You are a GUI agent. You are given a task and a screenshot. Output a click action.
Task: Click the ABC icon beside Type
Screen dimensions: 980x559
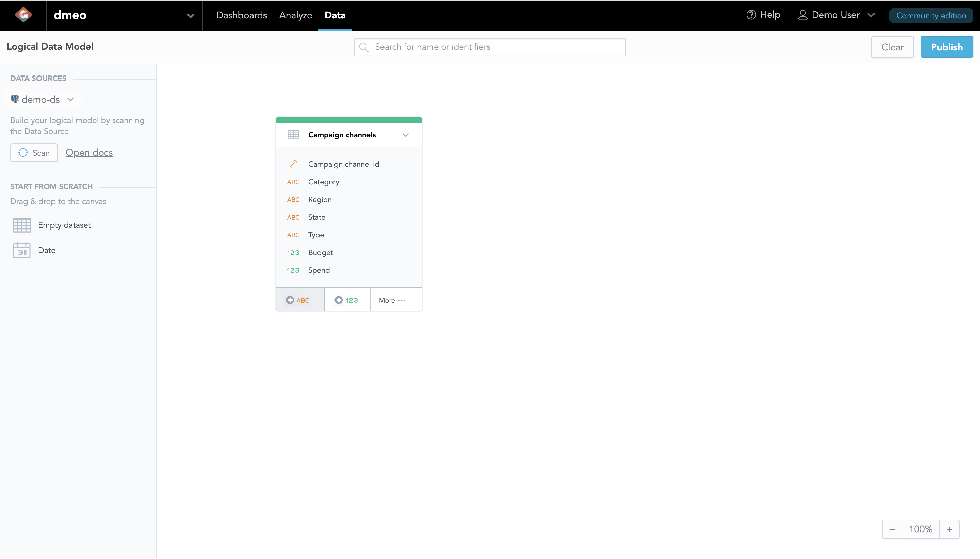pyautogui.click(x=293, y=235)
